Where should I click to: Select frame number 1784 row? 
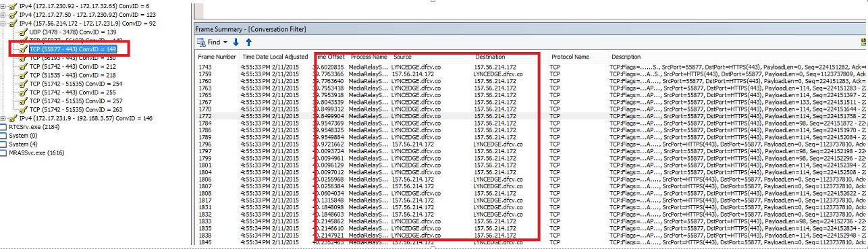(x=531, y=123)
